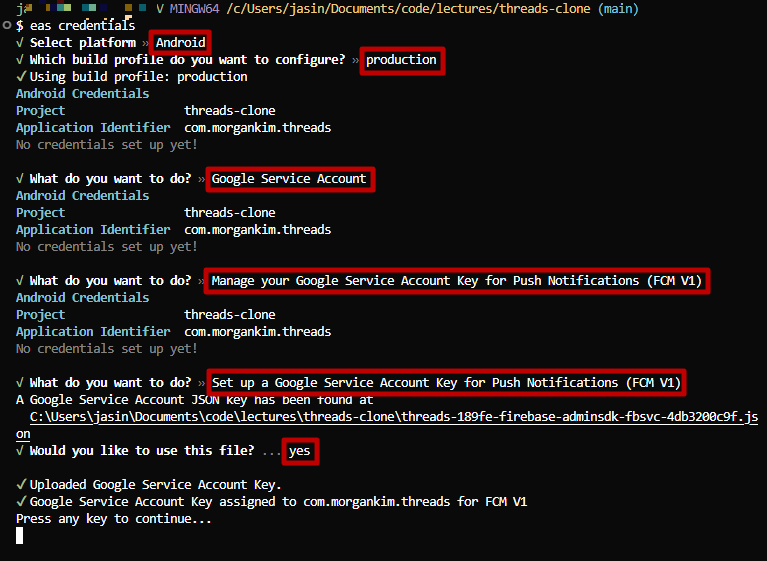
Task: Click the command decoration circle beside eas credentials
Action: click(x=6, y=25)
